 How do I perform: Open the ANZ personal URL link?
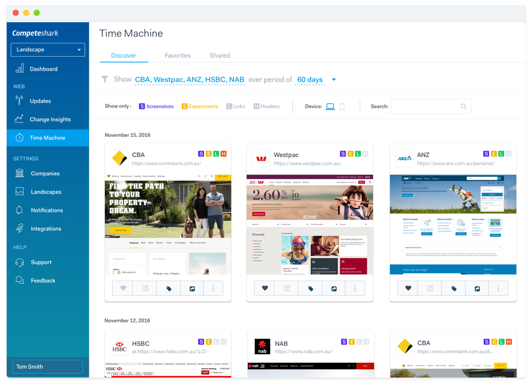click(x=456, y=163)
